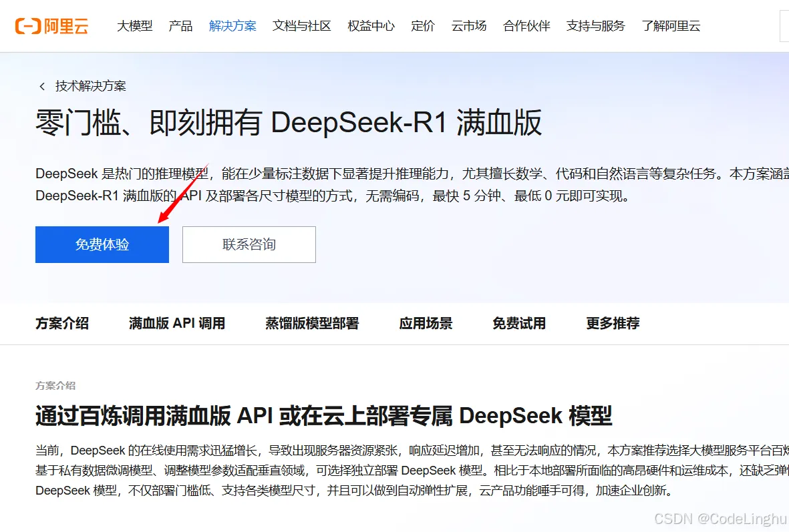Return to 技术解决方案 via breadcrumb link
Screen dimensions: 789x532
click(x=91, y=87)
